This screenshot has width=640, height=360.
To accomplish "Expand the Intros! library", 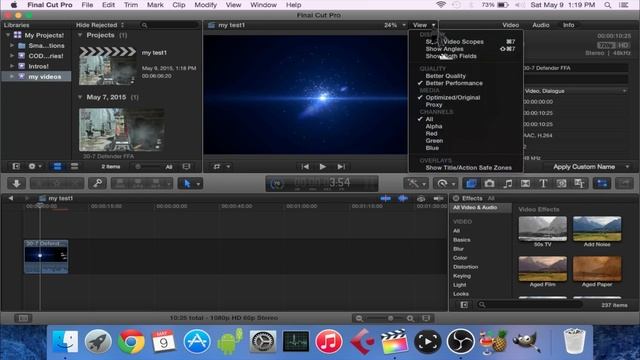I will tap(12, 66).
